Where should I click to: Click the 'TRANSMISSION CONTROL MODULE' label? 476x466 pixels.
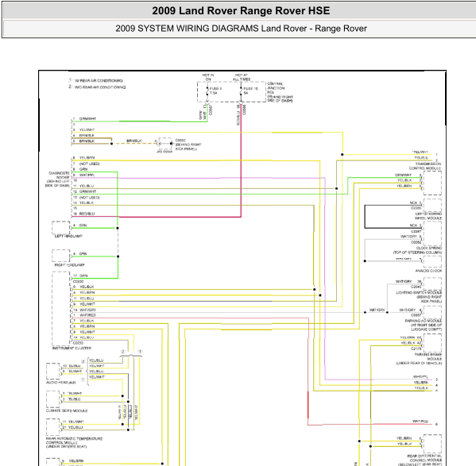[425, 166]
